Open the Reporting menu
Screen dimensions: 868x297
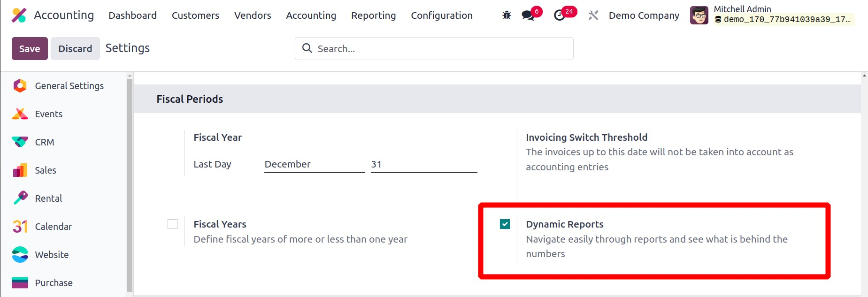pyautogui.click(x=373, y=15)
